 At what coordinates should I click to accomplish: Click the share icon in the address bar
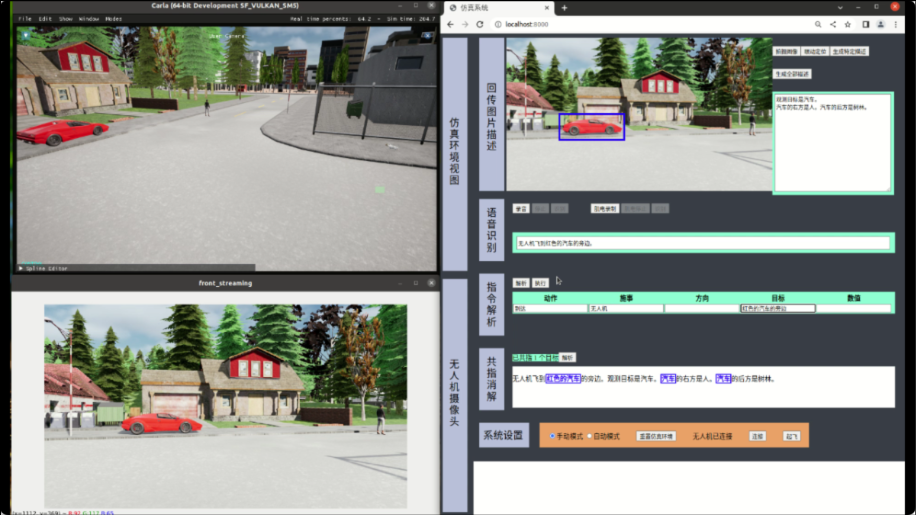[833, 24]
